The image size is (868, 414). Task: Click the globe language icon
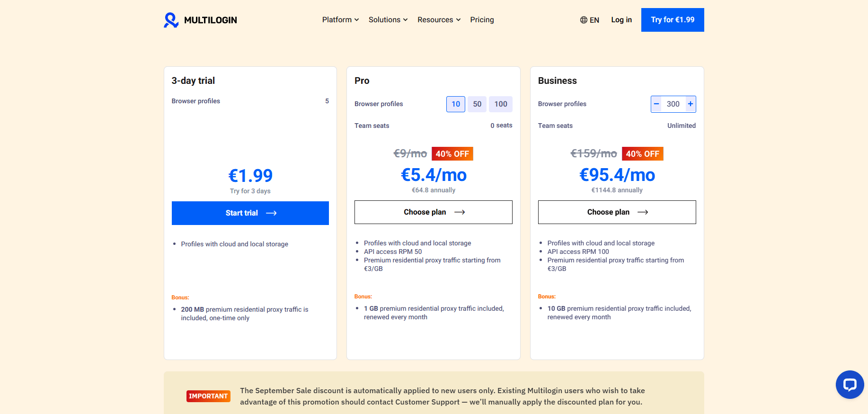tap(584, 20)
